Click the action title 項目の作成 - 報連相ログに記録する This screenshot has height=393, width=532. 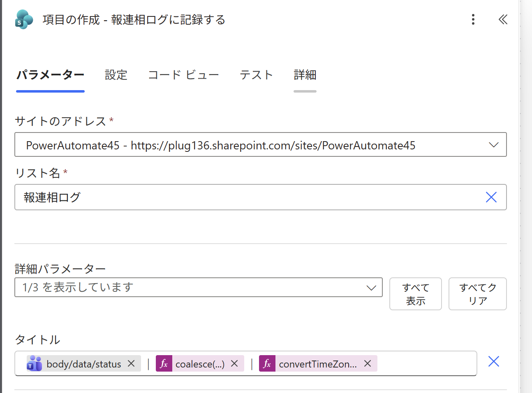tap(134, 20)
